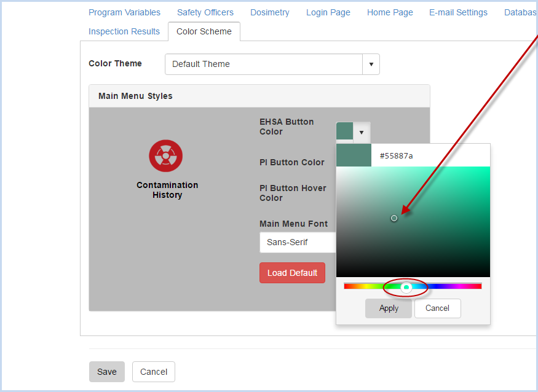Select the Color Scheme tab
538x392 pixels.
(204, 31)
